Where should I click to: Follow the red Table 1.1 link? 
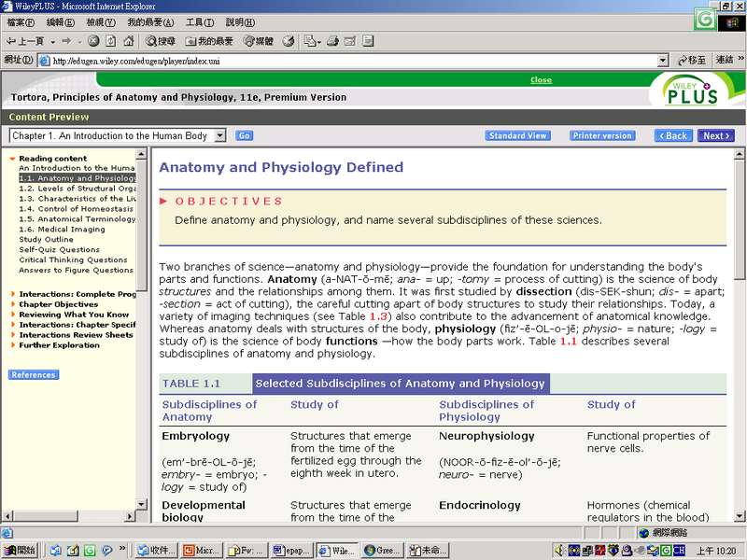(x=568, y=342)
